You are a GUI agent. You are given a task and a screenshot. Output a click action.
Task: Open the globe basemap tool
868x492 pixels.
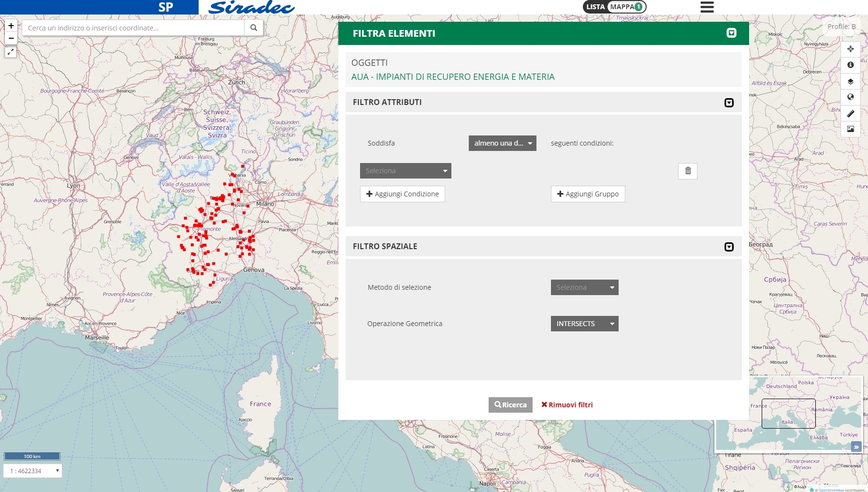click(851, 97)
